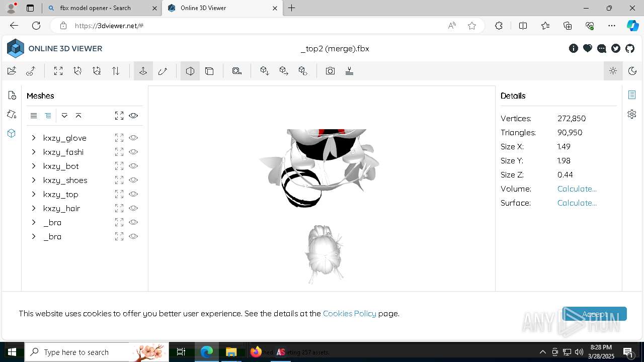
Task: Expand the kxzy_hair tree node
Action: click(34, 208)
